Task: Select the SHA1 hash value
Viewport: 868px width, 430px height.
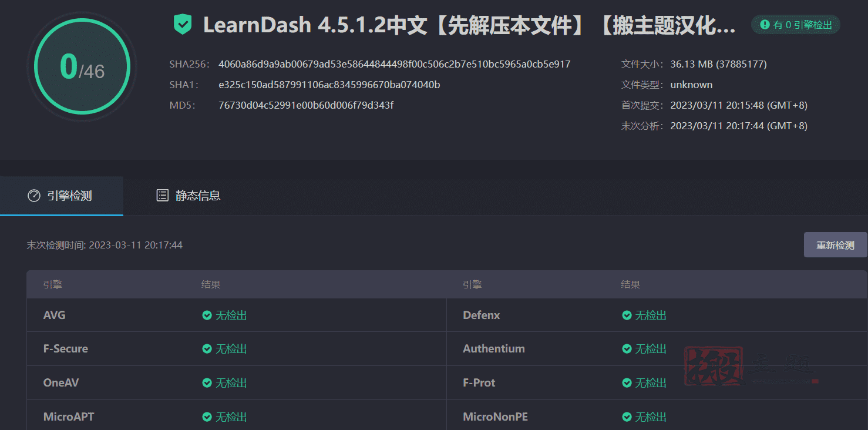Action: pyautogui.click(x=329, y=85)
